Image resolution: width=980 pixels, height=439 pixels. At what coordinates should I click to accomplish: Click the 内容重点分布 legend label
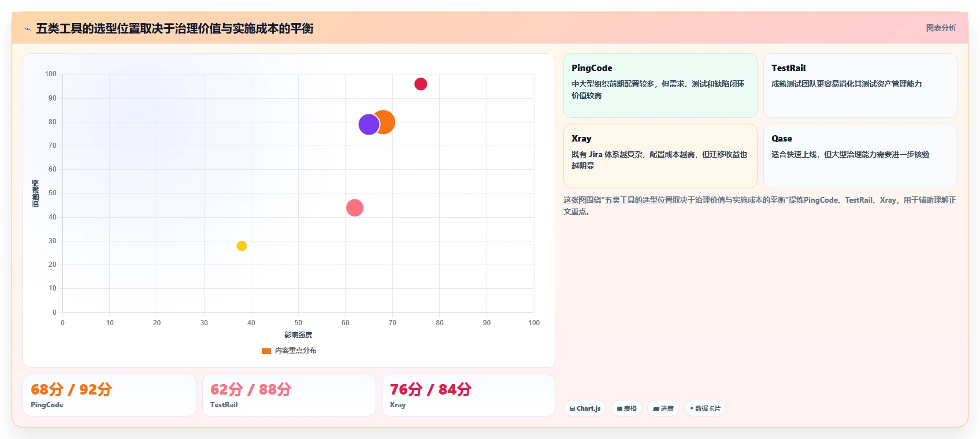coord(295,351)
